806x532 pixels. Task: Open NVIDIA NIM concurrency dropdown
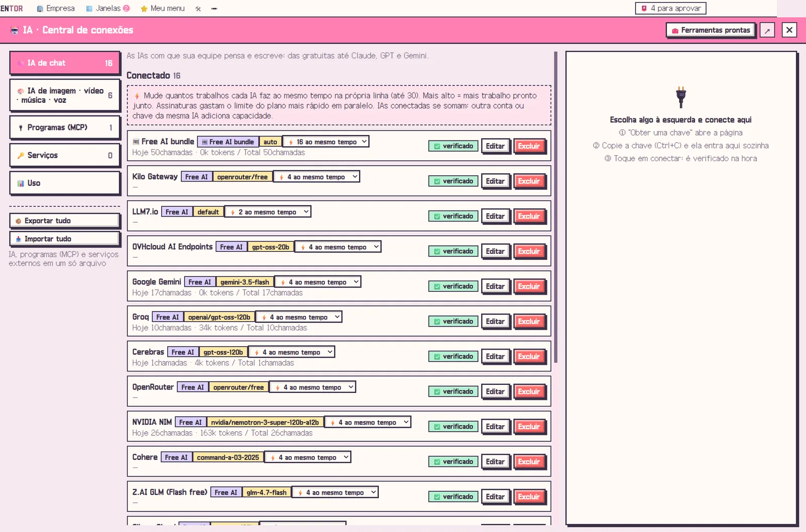(x=368, y=422)
